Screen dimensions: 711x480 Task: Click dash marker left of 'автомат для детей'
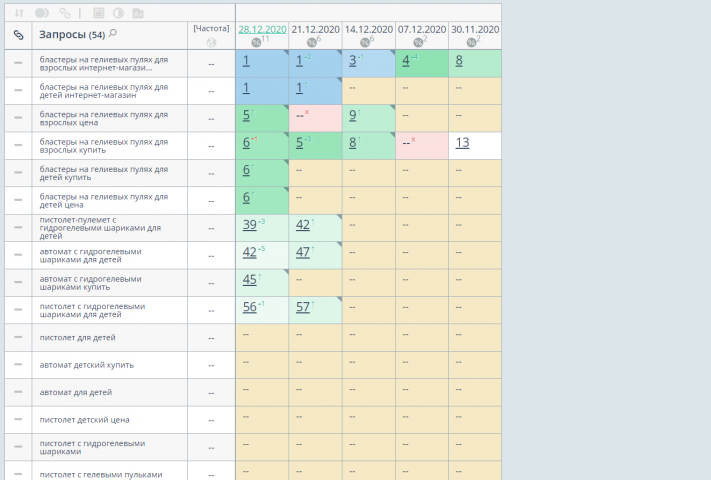(x=18, y=392)
